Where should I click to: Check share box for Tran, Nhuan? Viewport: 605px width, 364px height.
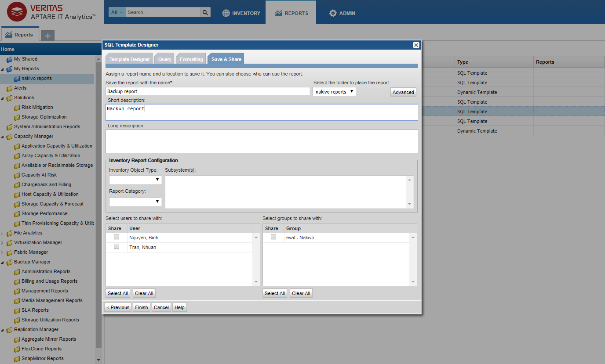tap(117, 247)
